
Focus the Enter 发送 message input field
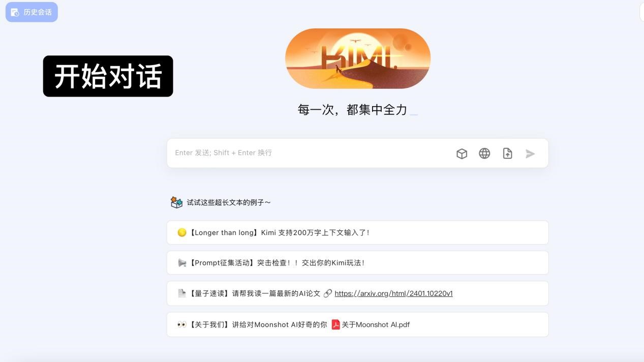point(310,153)
